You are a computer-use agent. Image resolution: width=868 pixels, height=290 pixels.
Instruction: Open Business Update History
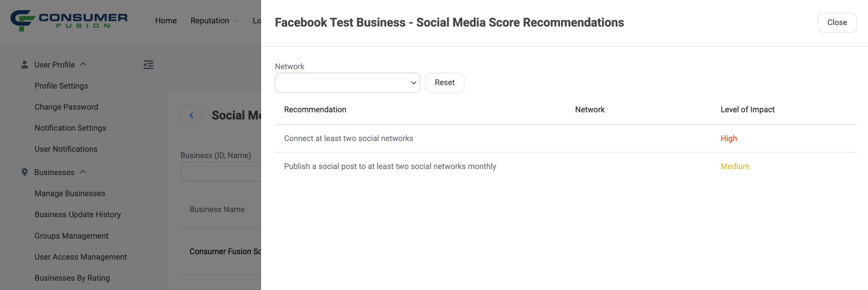click(78, 215)
